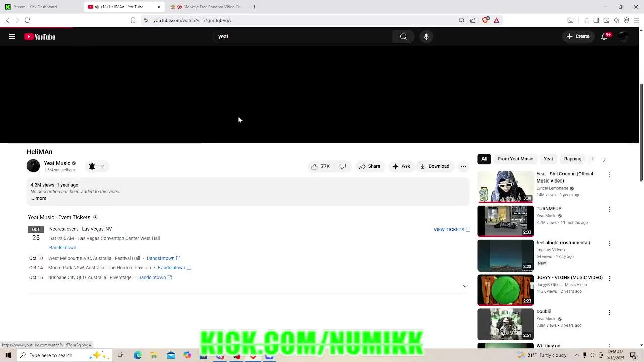Click the Share button
The image size is (644, 362).
pos(369,166)
